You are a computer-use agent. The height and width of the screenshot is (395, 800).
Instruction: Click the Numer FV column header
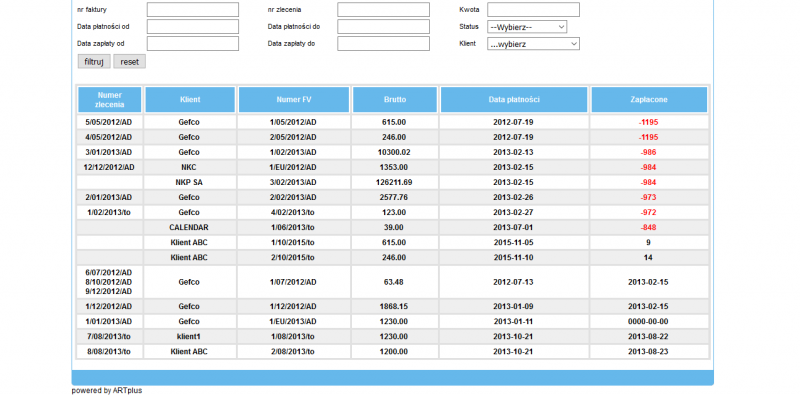(294, 100)
